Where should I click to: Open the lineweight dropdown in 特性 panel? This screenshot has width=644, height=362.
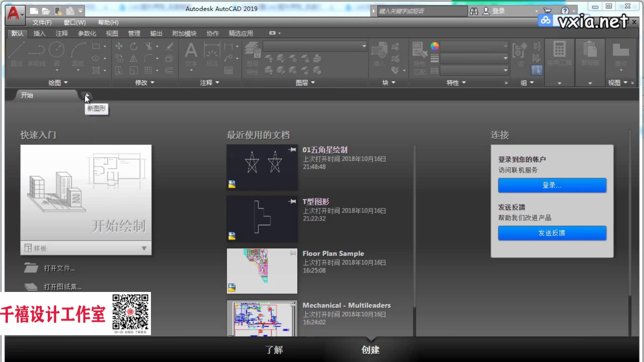[474, 58]
